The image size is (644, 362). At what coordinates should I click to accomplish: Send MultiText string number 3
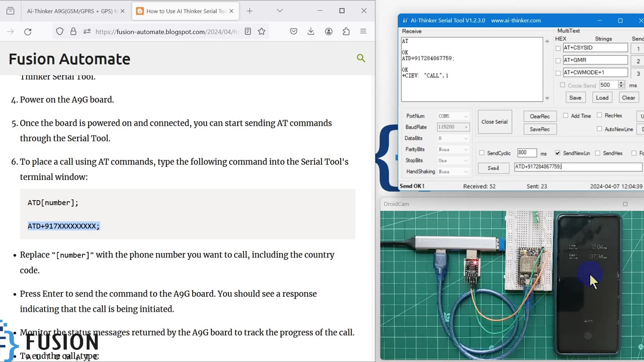638,73
